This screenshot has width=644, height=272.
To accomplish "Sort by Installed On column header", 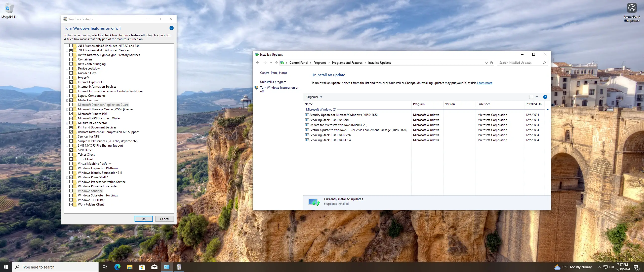I will 533,104.
